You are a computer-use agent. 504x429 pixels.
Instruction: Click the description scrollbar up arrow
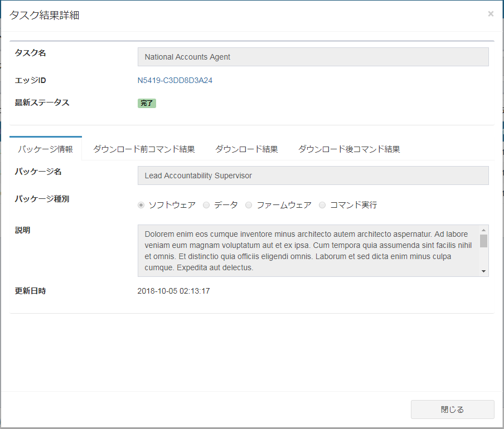coord(483,230)
